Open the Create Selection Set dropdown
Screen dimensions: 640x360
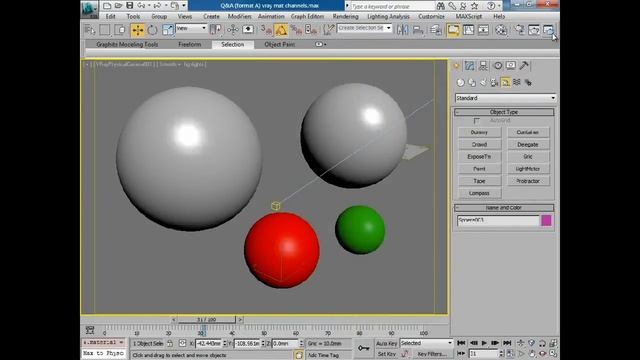coord(364,28)
